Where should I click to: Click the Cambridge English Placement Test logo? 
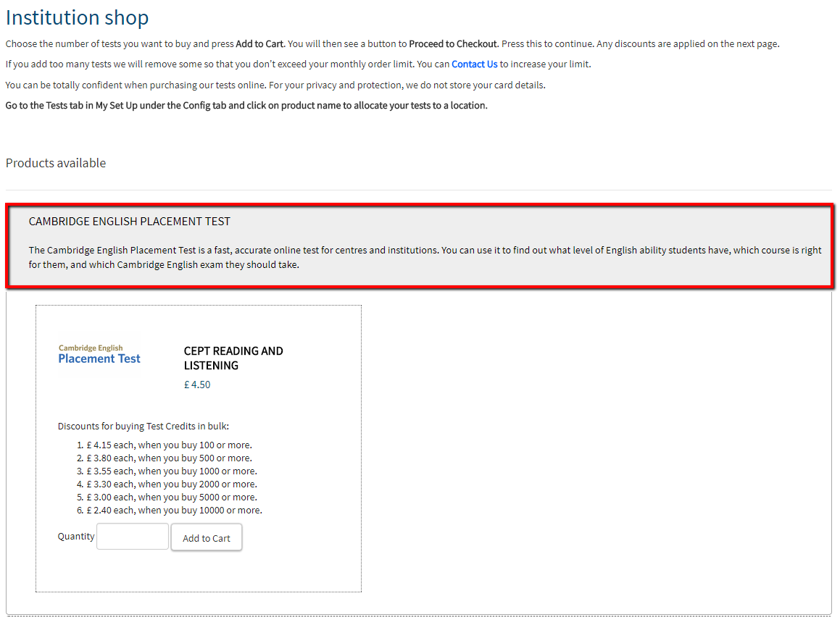(x=99, y=354)
